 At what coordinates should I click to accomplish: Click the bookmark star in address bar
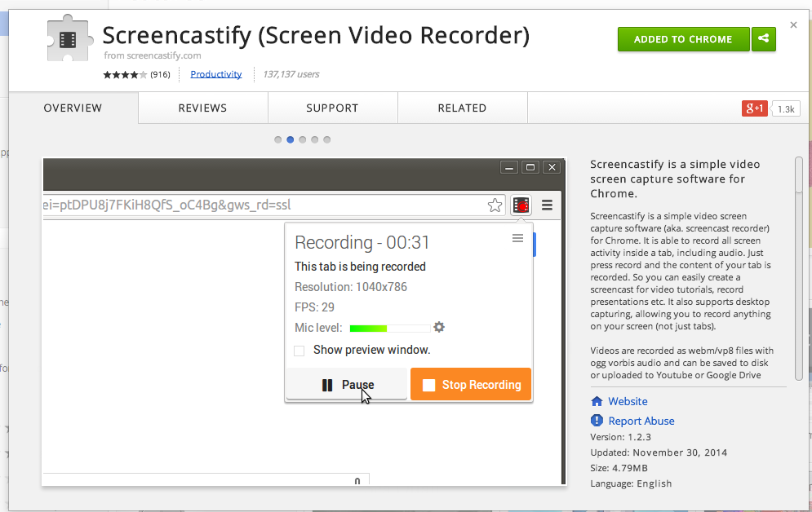pos(495,205)
